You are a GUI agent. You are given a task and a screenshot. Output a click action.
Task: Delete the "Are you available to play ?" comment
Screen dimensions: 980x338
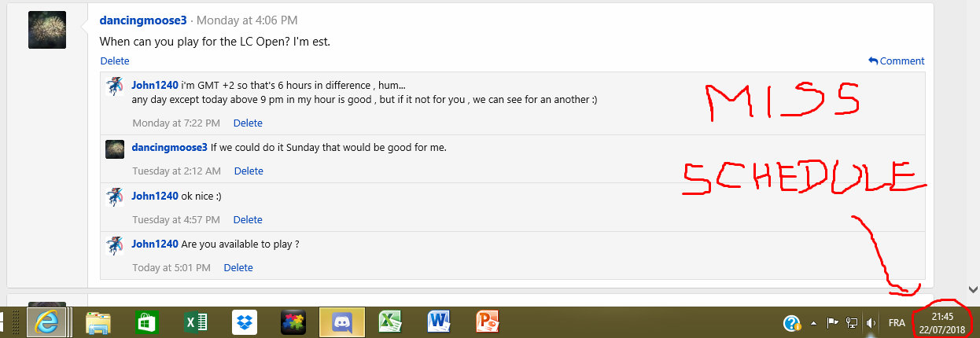tap(238, 267)
